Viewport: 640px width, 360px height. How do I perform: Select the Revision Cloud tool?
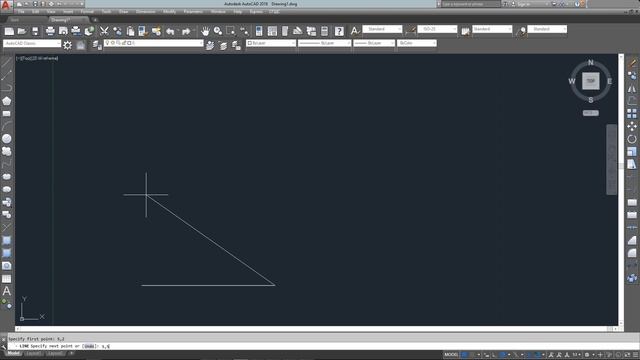pyautogui.click(x=7, y=151)
